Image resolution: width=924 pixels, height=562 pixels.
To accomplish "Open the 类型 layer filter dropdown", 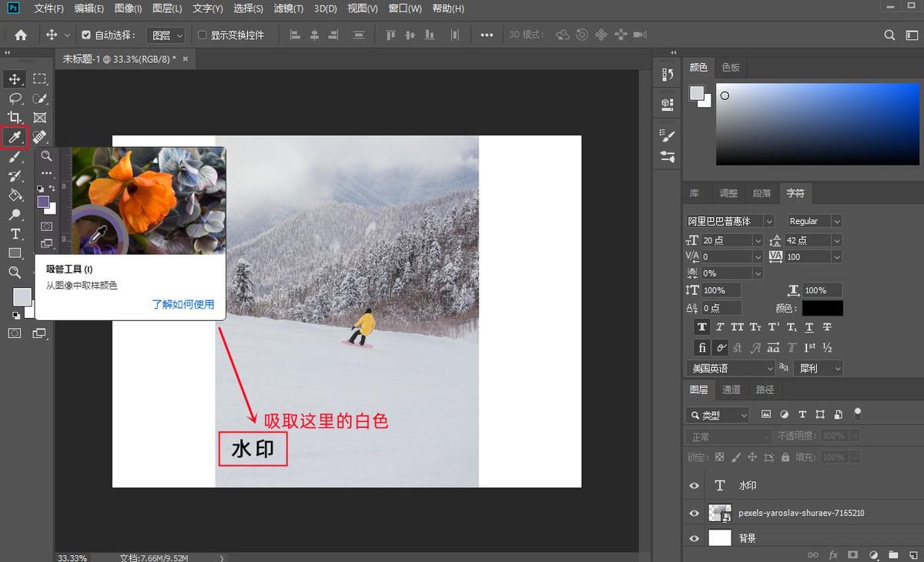I will click(x=717, y=415).
